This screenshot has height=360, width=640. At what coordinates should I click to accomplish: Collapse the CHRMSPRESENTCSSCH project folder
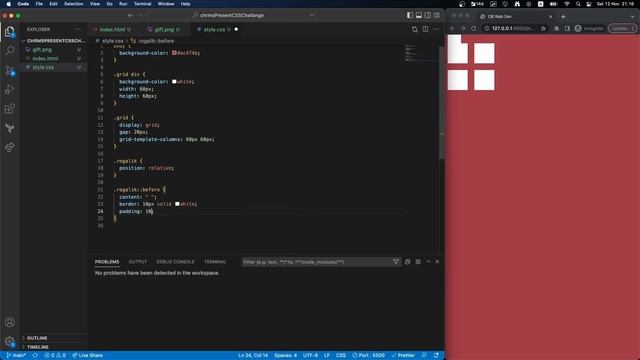pyautogui.click(x=53, y=41)
